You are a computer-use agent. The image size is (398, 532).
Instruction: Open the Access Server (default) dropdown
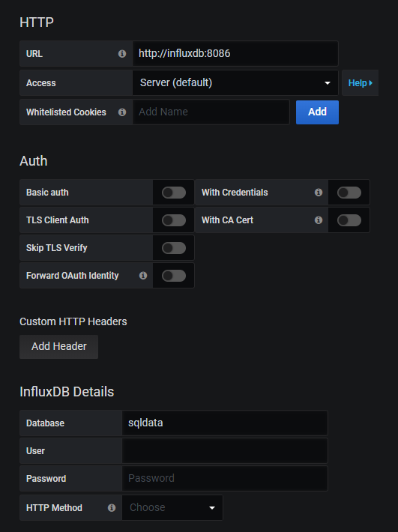click(x=235, y=82)
